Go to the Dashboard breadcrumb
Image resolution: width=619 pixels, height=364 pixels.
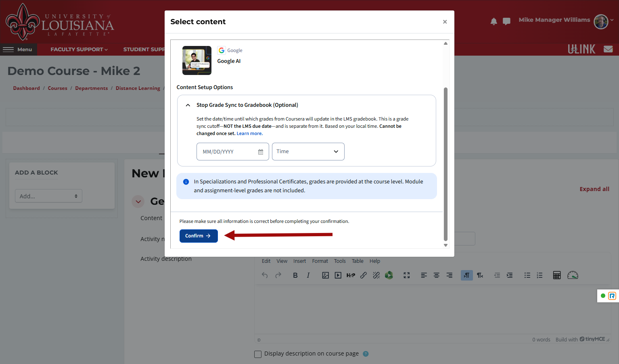tap(26, 88)
